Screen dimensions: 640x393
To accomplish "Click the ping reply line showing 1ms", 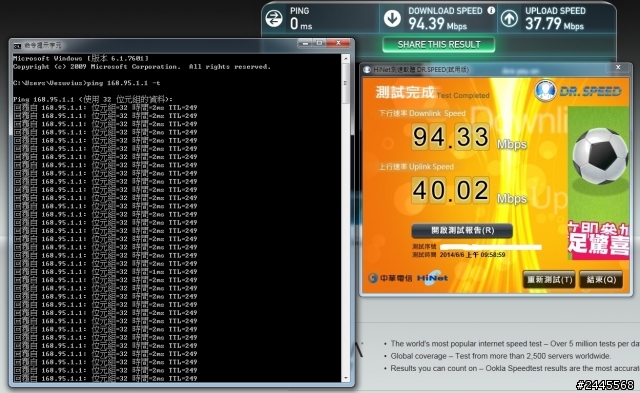I will (x=105, y=272).
